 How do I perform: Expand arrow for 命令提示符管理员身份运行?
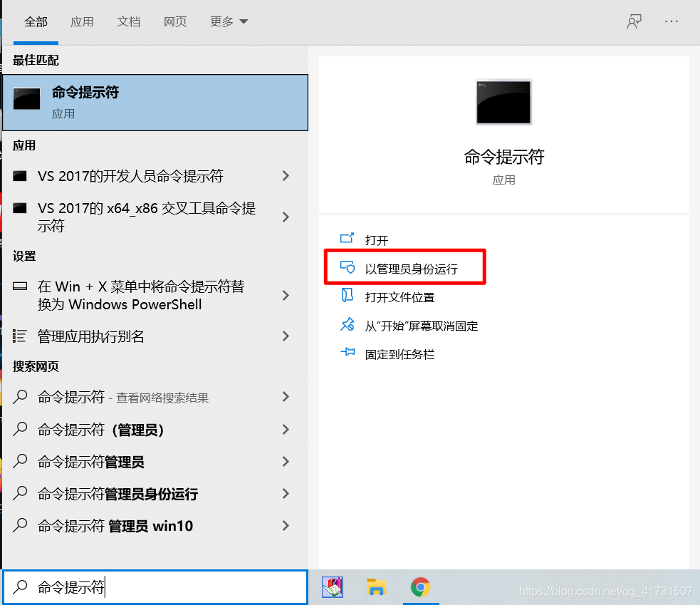286,494
